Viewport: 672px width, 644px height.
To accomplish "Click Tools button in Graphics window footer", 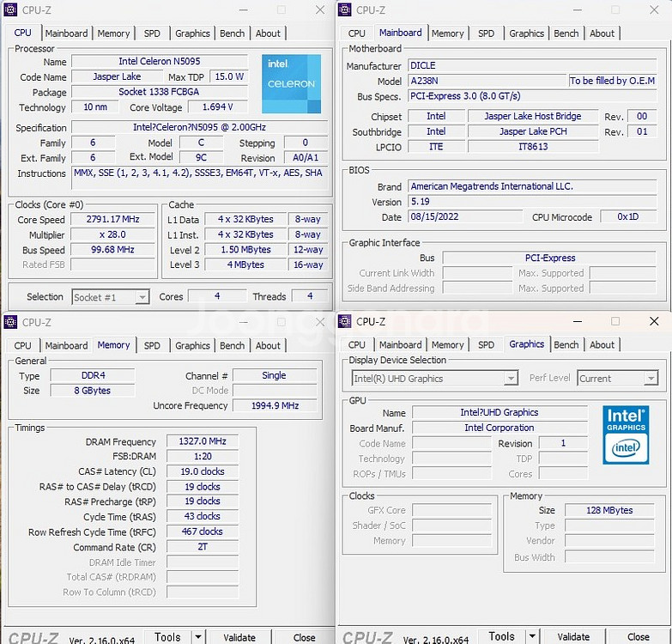I will click(x=502, y=636).
